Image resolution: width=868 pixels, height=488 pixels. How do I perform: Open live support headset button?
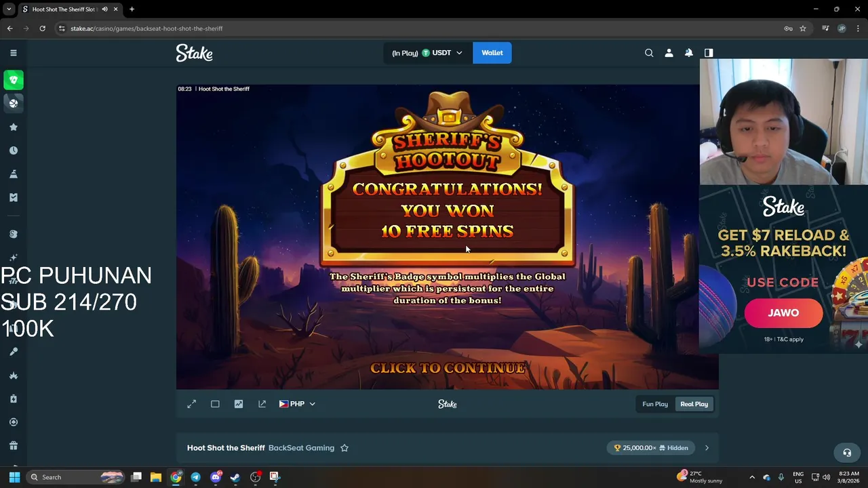[847, 453]
